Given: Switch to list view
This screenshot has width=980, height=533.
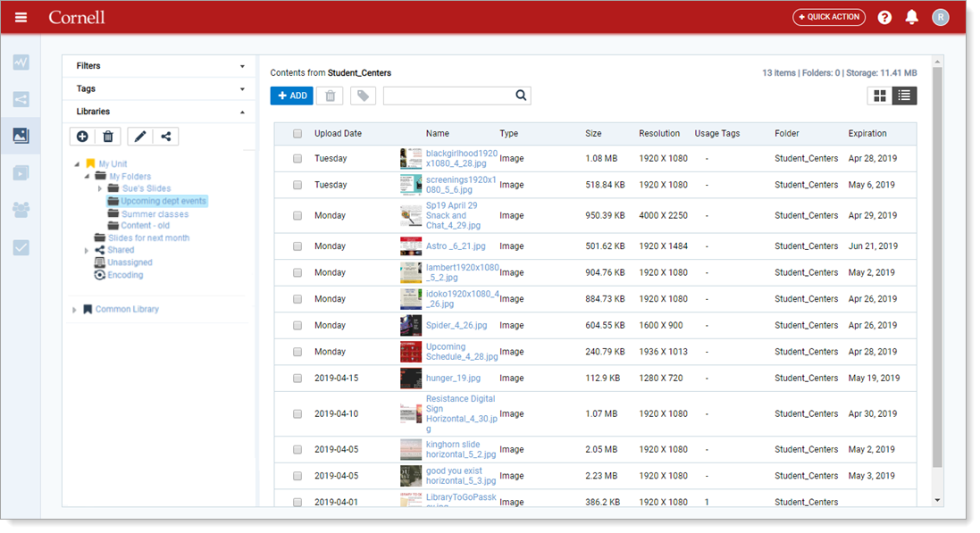Looking at the screenshot, I should 904,96.
